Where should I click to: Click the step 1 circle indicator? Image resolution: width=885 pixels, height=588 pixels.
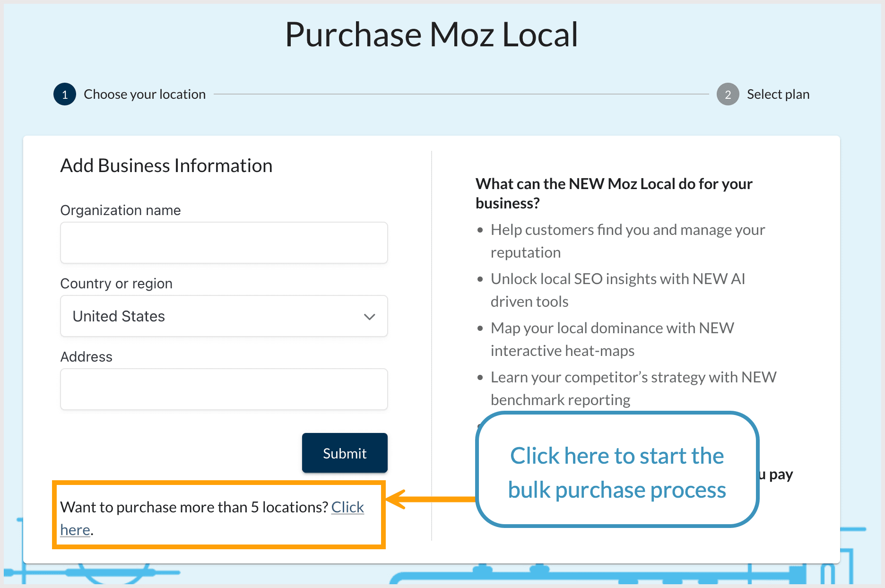tap(65, 94)
